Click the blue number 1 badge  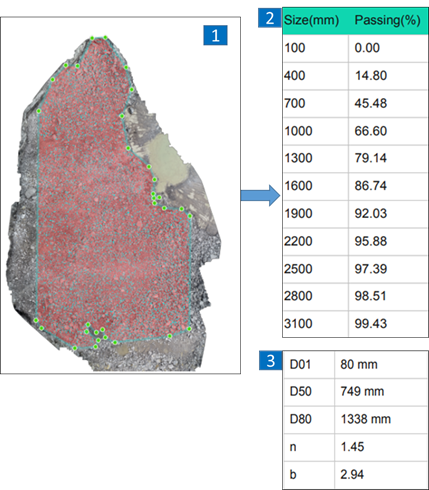pyautogui.click(x=215, y=35)
